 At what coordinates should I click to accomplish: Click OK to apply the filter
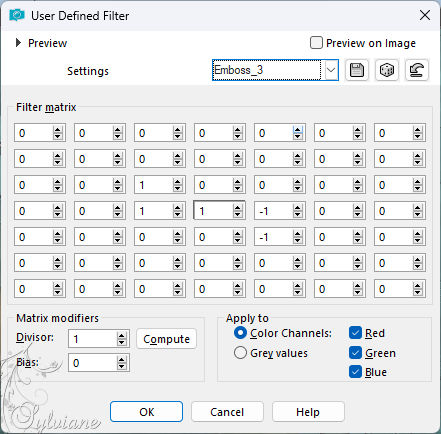click(x=146, y=412)
